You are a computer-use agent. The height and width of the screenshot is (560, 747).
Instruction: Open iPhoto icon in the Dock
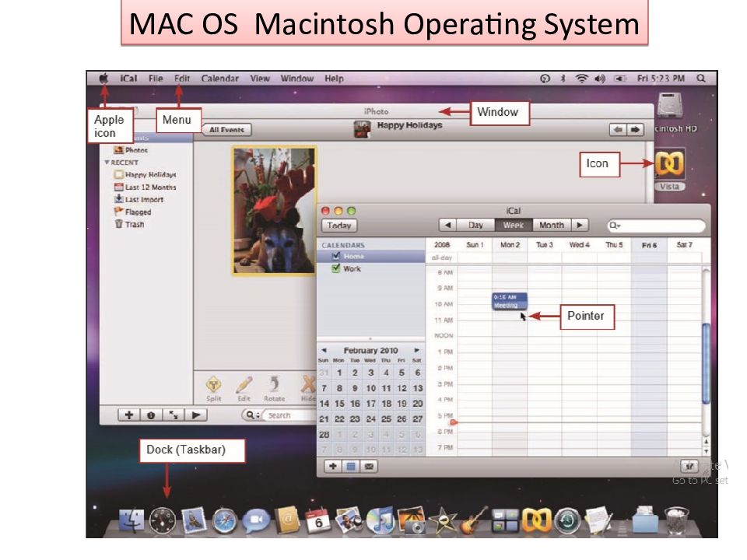click(x=411, y=520)
